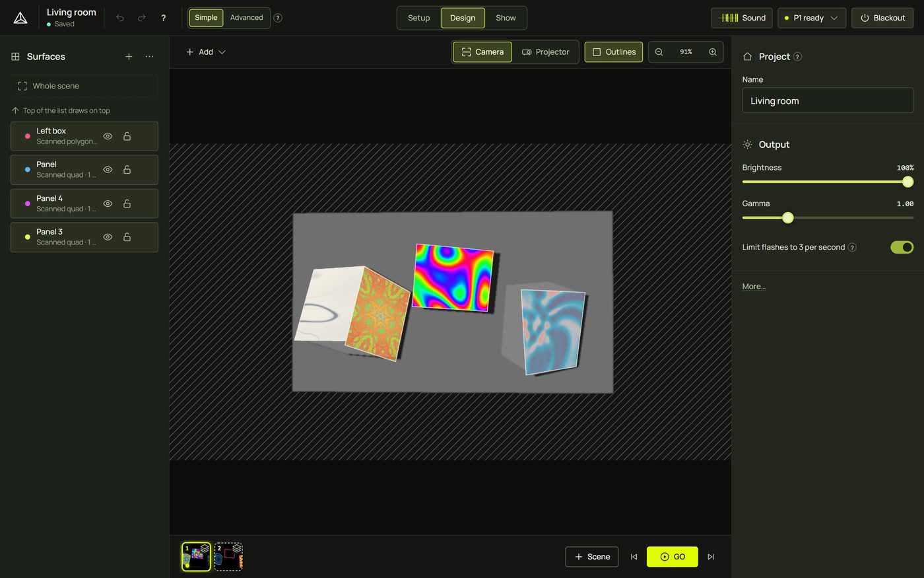Hide the Panel surface
924x578 pixels.
click(108, 170)
